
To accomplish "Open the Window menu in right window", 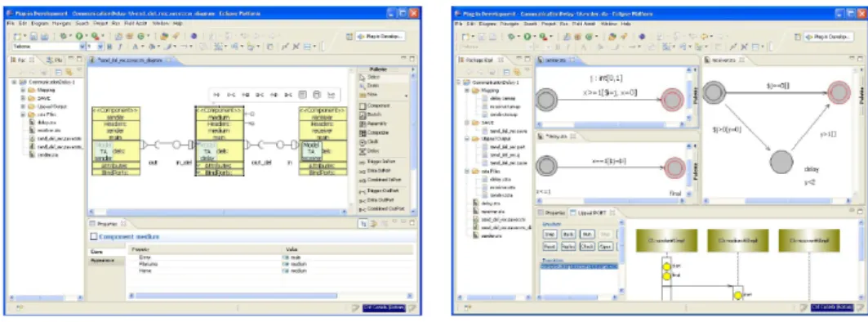I will (x=609, y=25).
